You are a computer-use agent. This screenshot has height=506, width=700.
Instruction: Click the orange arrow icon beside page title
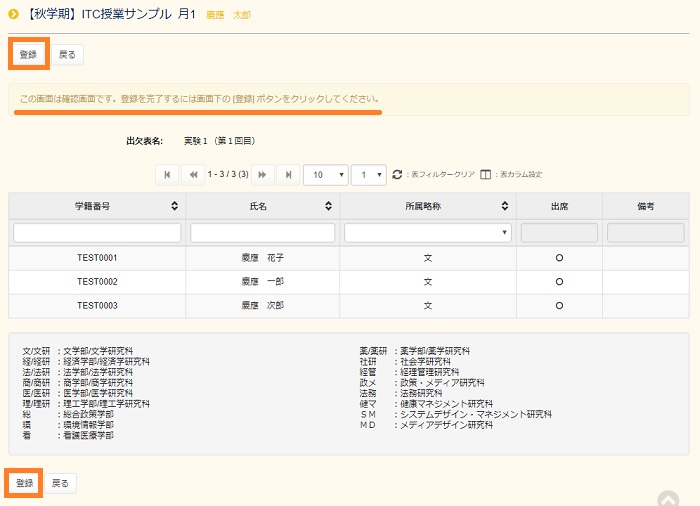coord(14,15)
